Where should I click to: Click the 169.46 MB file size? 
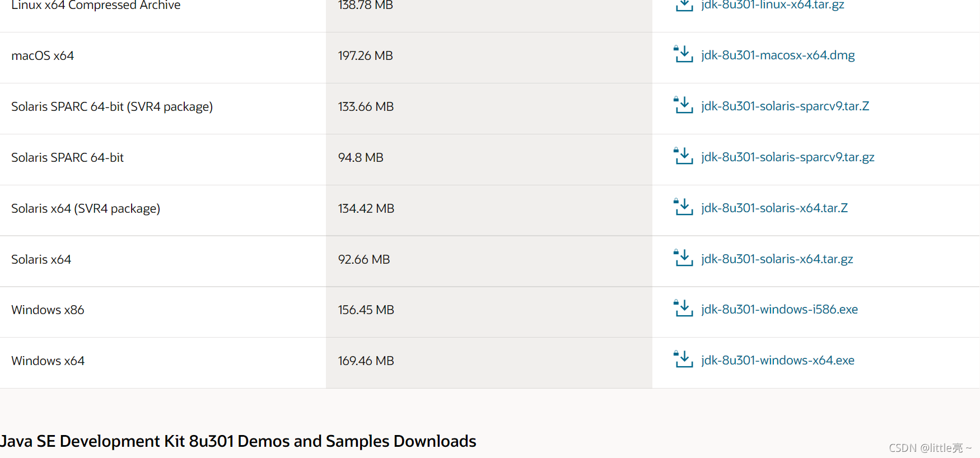pyautogui.click(x=366, y=361)
